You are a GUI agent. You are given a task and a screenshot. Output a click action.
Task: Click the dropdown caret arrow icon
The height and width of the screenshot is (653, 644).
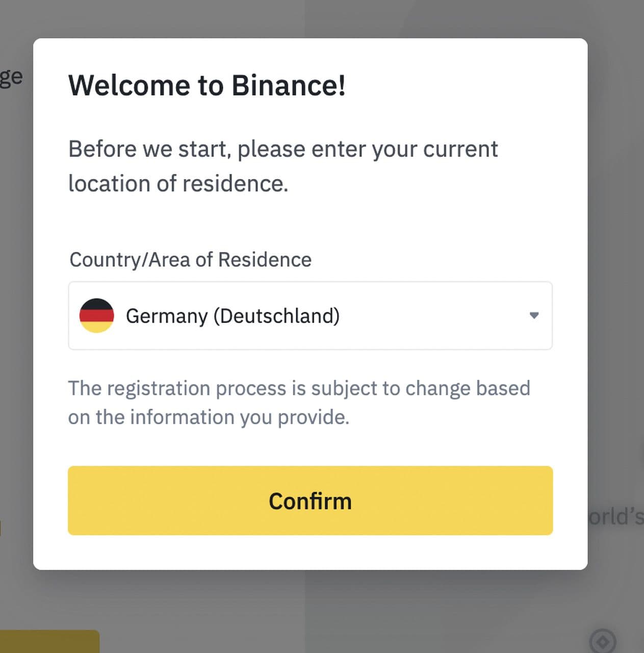[x=534, y=315]
